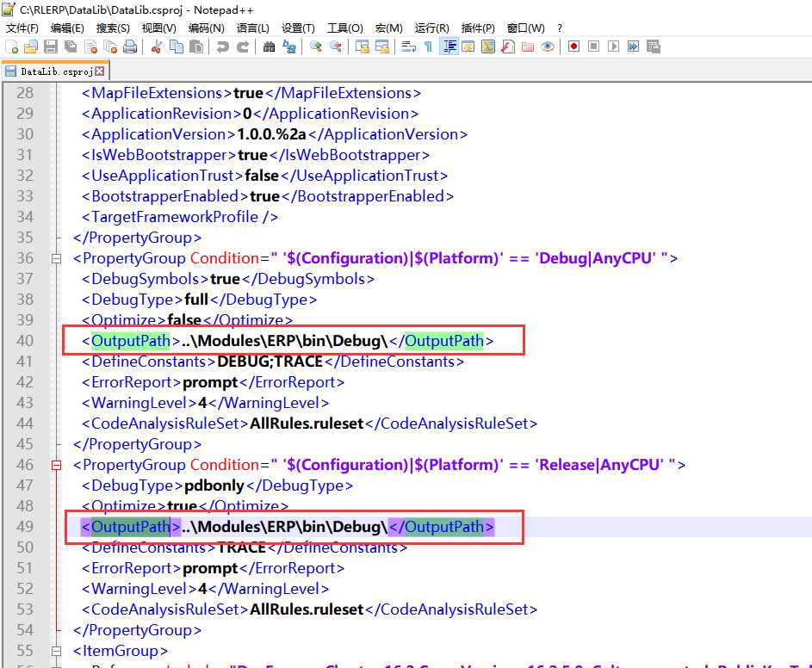The width and height of the screenshot is (812, 668).
Task: Copy selection toolbar icon
Action: [177, 47]
